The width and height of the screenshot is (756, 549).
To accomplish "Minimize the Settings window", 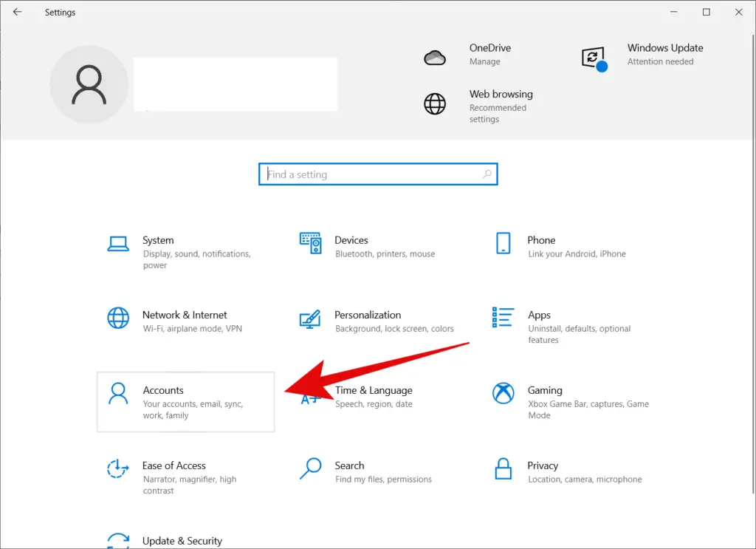I will [674, 12].
